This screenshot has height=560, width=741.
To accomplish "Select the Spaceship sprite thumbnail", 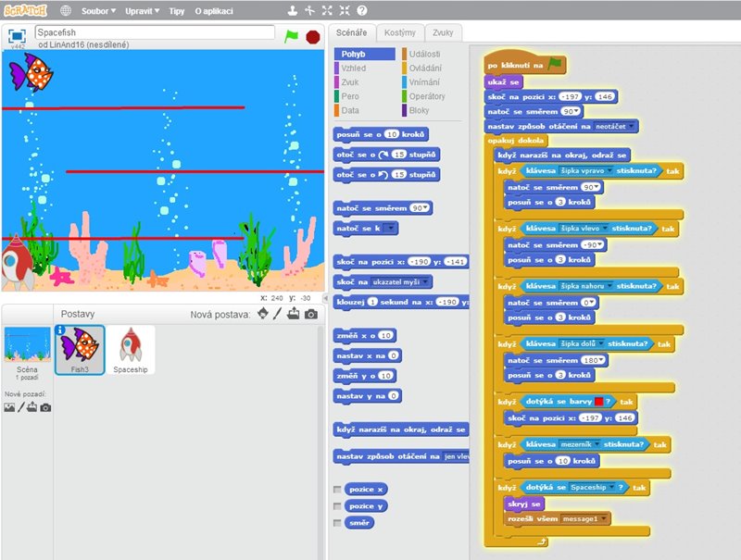I will click(131, 349).
